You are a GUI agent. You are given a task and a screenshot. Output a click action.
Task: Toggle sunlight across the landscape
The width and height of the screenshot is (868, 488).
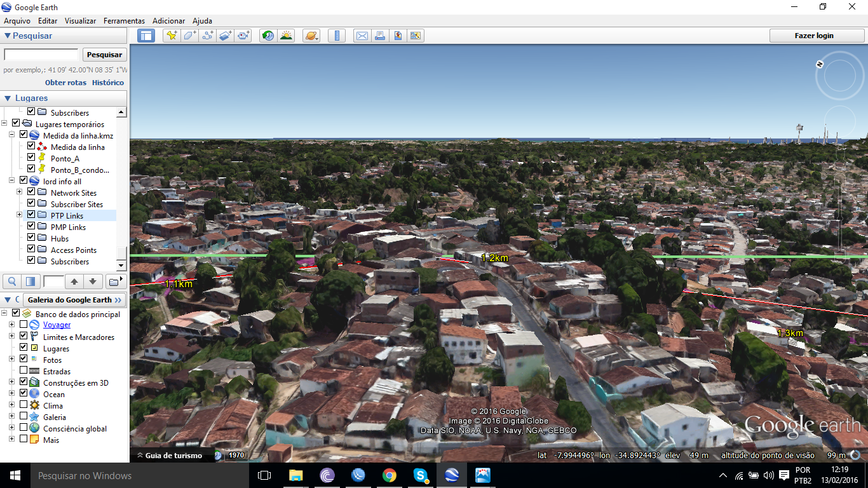(286, 36)
